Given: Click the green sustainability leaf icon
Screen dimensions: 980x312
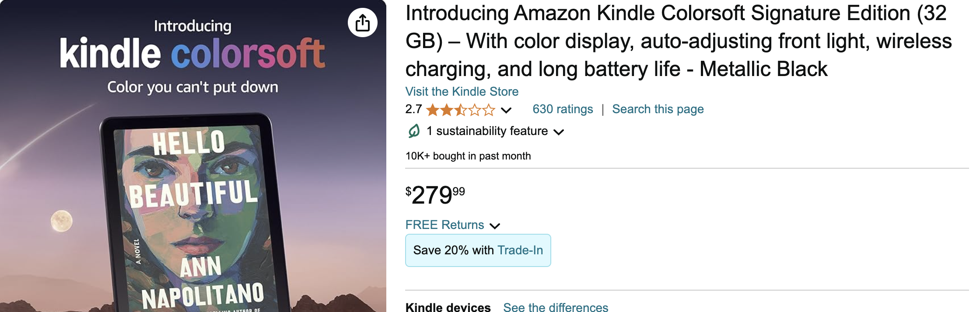Looking at the screenshot, I should tap(414, 131).
